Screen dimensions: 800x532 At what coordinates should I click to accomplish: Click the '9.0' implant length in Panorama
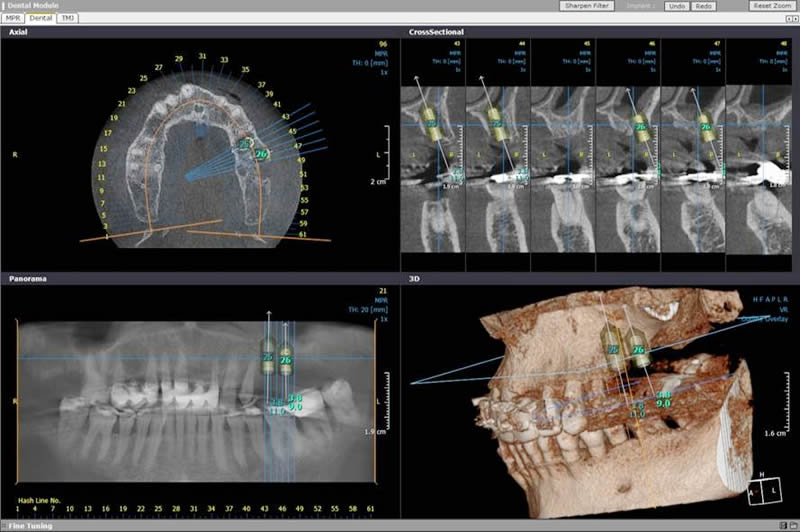[295, 407]
